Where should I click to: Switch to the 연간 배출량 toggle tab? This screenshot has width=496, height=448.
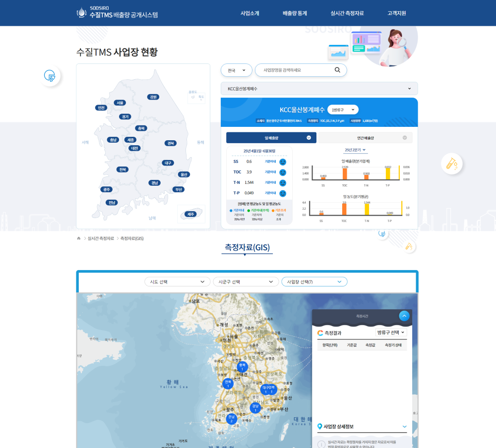pyautogui.click(x=366, y=138)
